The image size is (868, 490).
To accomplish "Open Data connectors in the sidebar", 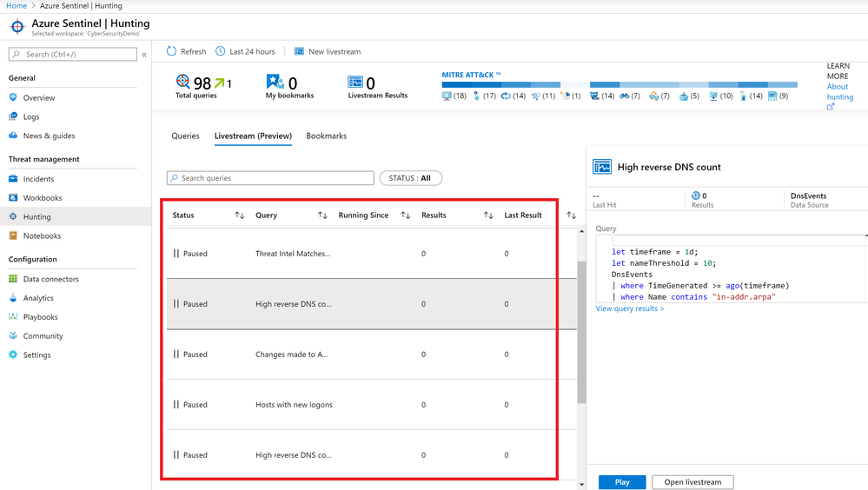I will click(x=51, y=279).
